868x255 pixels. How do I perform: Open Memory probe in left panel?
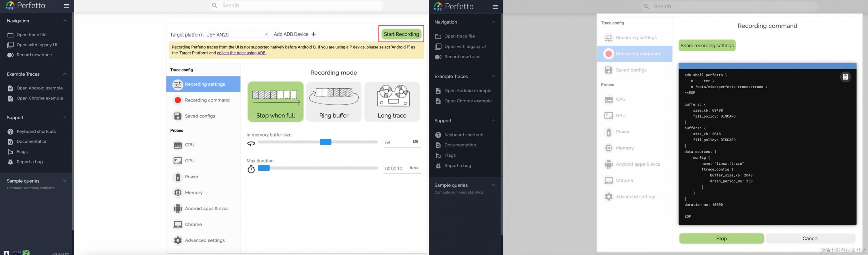tap(203, 193)
